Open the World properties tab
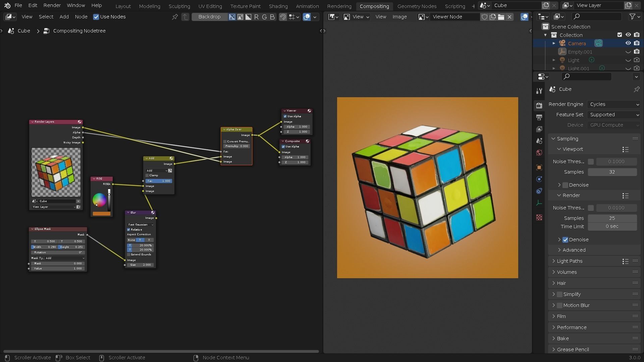This screenshot has width=644, height=362. pos(539,153)
